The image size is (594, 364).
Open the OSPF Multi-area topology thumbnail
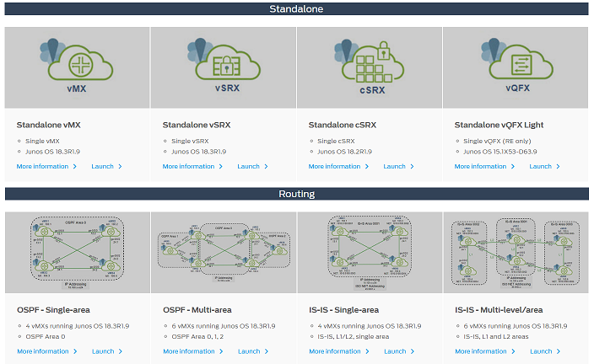click(224, 253)
